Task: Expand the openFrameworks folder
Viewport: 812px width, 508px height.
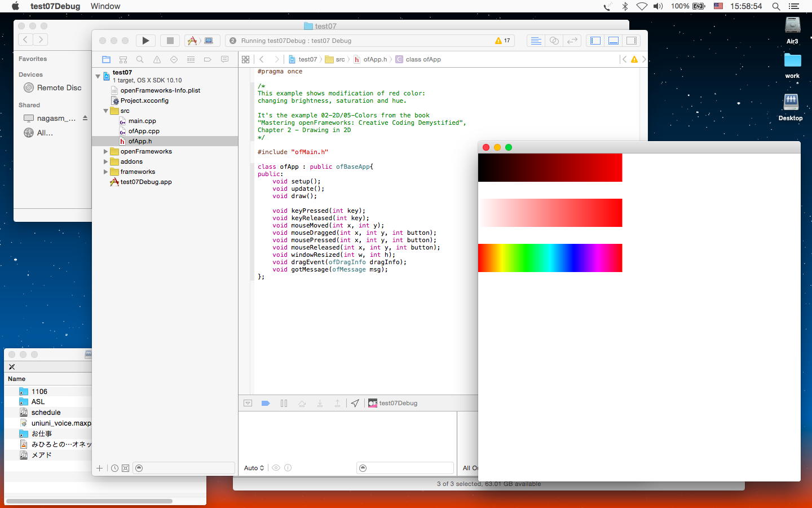Action: click(x=105, y=152)
